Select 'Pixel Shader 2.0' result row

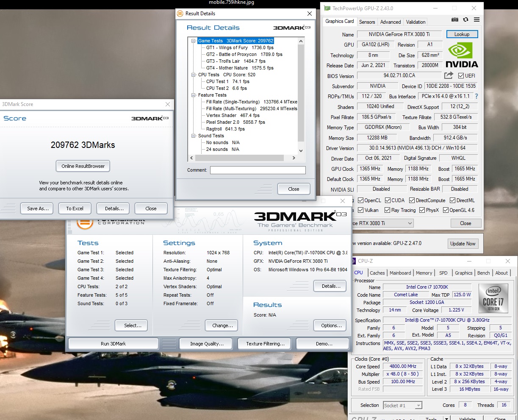pyautogui.click(x=235, y=122)
